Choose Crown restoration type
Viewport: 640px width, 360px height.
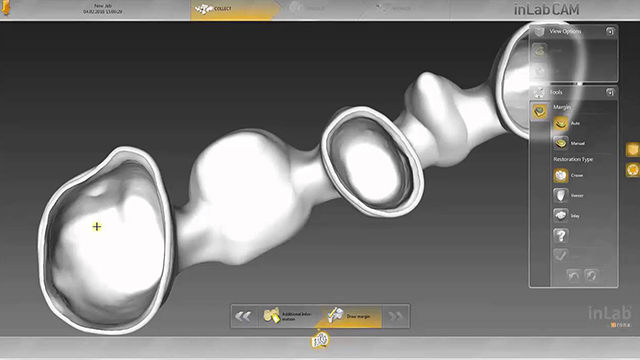point(561,175)
